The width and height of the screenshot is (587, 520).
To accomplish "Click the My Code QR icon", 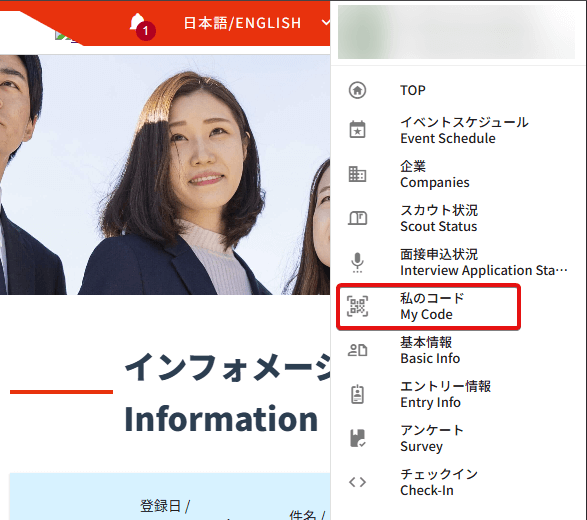I will tap(358, 306).
